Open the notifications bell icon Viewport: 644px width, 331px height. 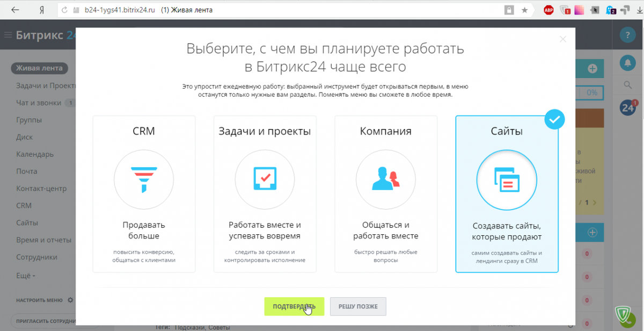pyautogui.click(x=627, y=63)
